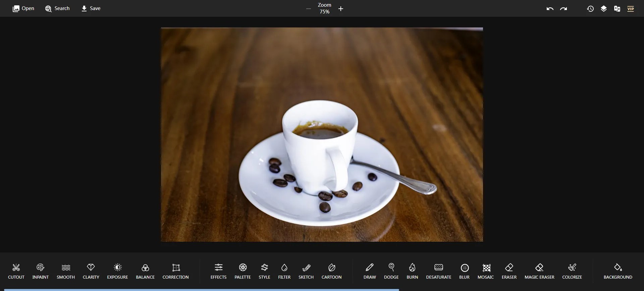Image resolution: width=644 pixels, height=291 pixels.
Task: Open the Balance color tool
Action: point(145,271)
